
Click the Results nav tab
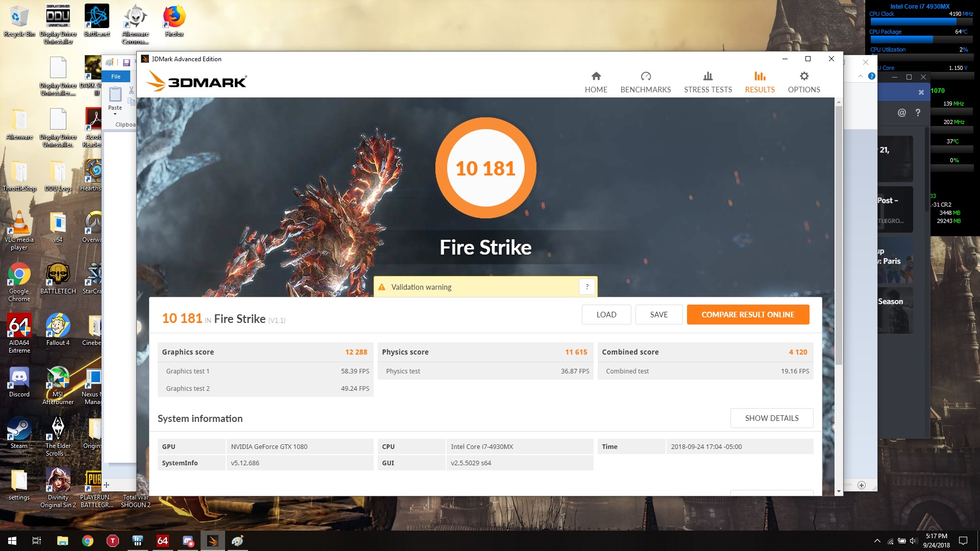click(759, 82)
